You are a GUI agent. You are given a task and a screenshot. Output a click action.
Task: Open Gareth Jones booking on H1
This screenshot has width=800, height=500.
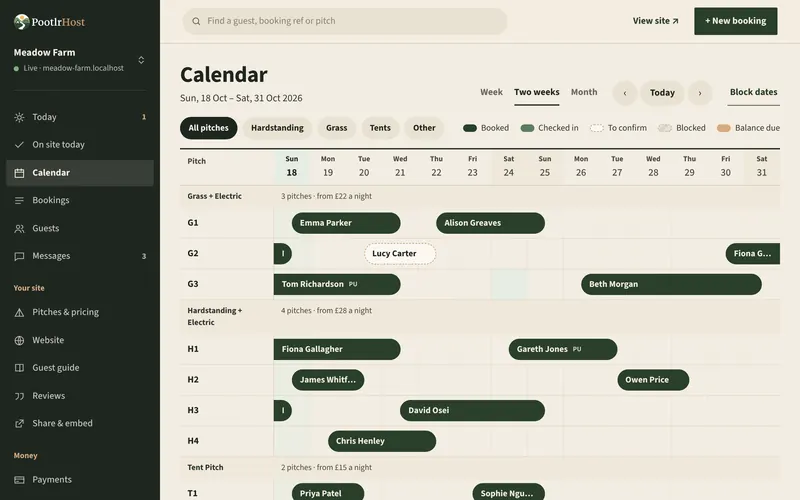click(x=563, y=349)
